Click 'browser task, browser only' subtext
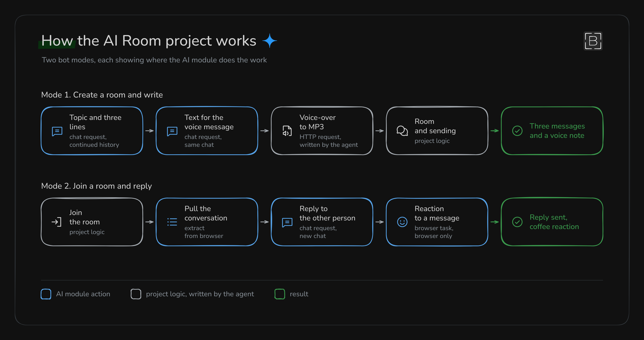Screen dimensions: 644x340 pyautogui.click(x=434, y=232)
